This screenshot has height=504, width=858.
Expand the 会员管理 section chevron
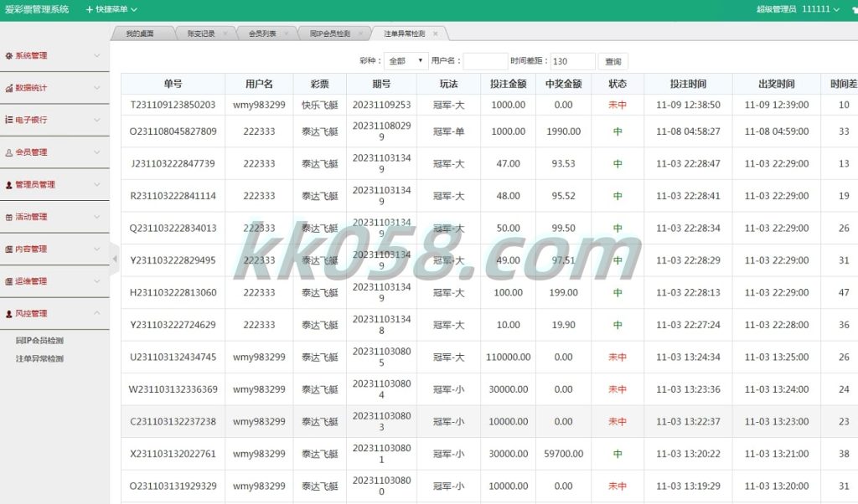[97, 152]
